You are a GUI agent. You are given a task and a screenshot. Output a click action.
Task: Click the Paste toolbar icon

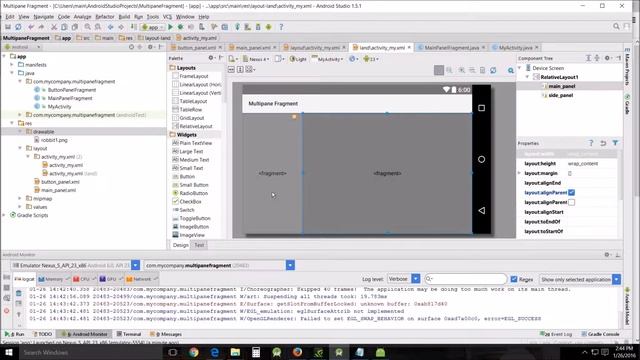click(x=75, y=27)
